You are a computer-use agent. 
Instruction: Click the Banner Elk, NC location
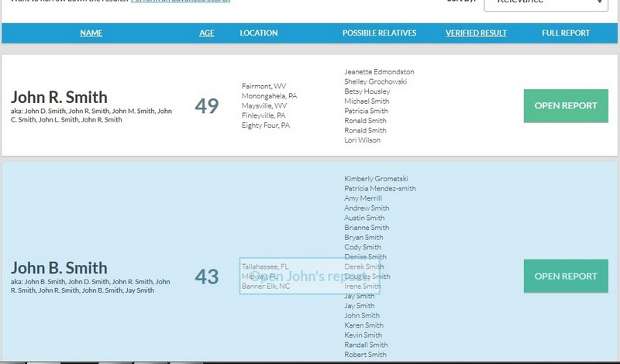click(x=266, y=286)
